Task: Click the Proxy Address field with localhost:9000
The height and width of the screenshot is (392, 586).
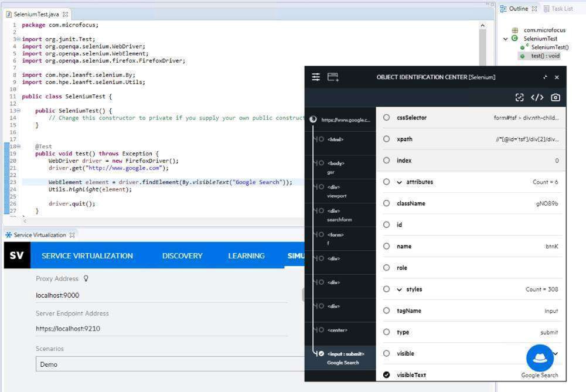Action: pos(162,295)
